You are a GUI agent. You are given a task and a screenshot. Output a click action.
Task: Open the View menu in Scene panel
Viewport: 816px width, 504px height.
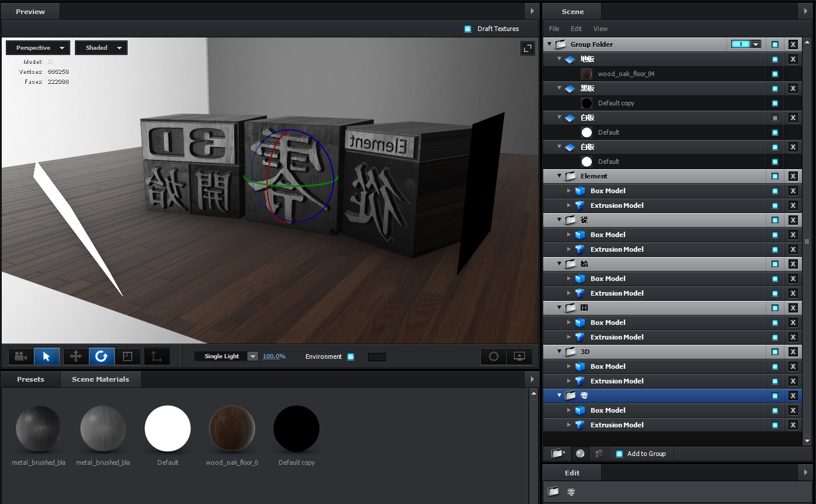(601, 29)
